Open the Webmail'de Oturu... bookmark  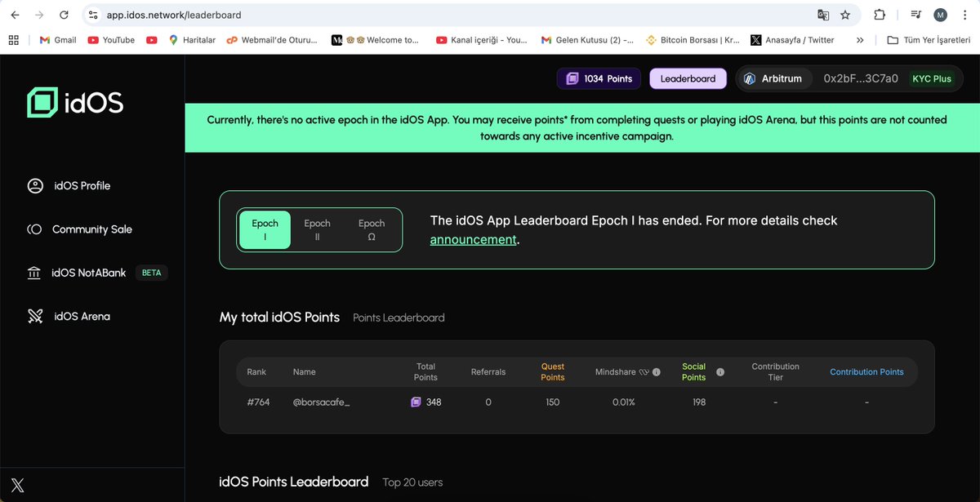pos(271,39)
